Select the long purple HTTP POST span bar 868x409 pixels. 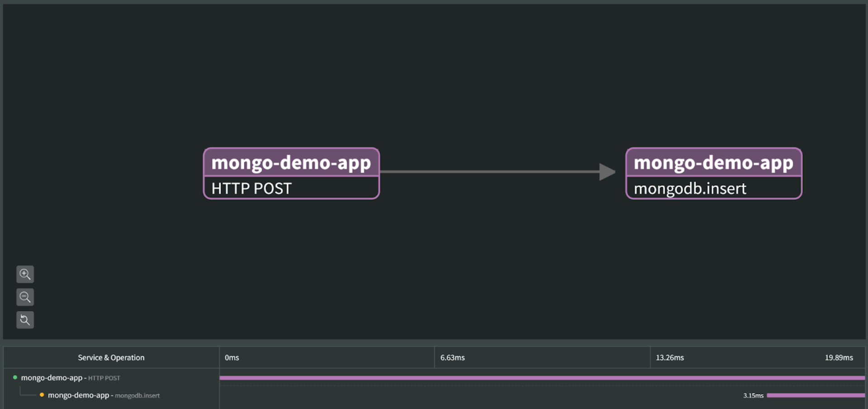coord(542,378)
